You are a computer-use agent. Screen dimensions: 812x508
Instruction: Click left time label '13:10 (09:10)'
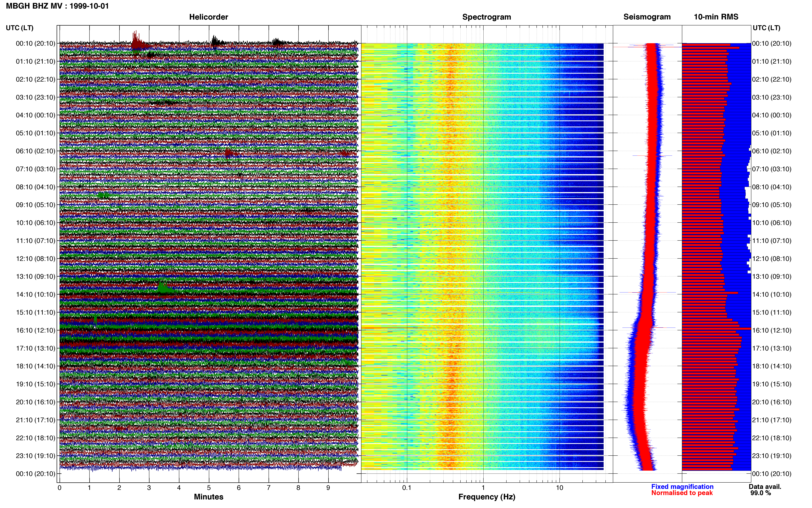(36, 276)
